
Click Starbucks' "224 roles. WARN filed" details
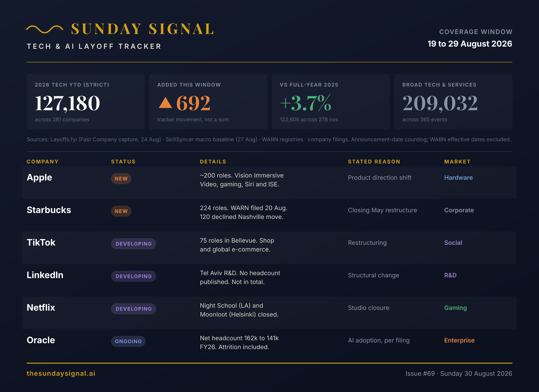pos(244,212)
